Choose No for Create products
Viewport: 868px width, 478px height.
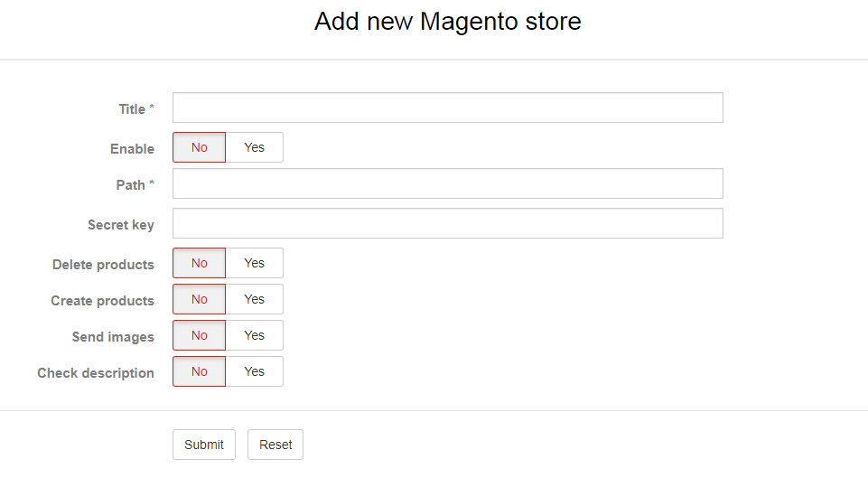point(200,299)
